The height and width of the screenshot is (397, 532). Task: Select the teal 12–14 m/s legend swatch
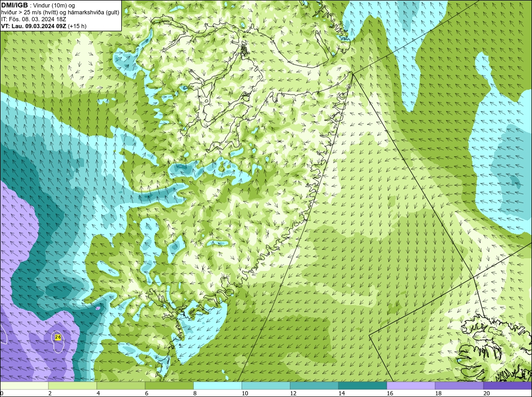(x=314, y=385)
